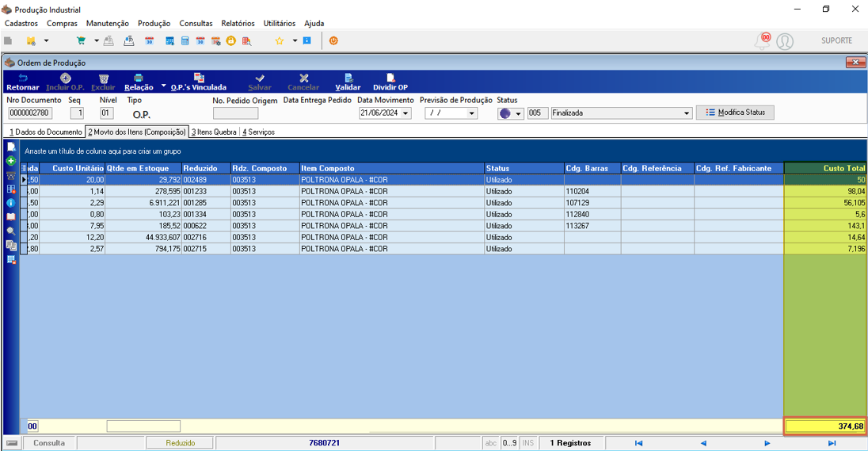
Task: Go to first record navigation arrow
Action: click(639, 443)
